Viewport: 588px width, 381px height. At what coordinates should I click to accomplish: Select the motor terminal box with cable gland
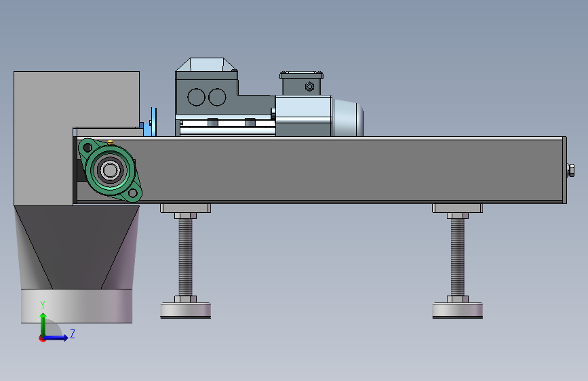click(x=301, y=83)
